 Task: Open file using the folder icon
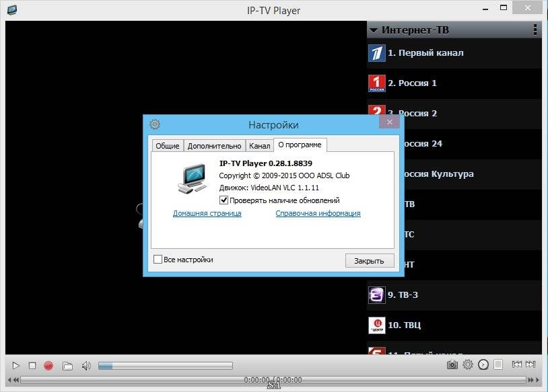click(x=67, y=366)
